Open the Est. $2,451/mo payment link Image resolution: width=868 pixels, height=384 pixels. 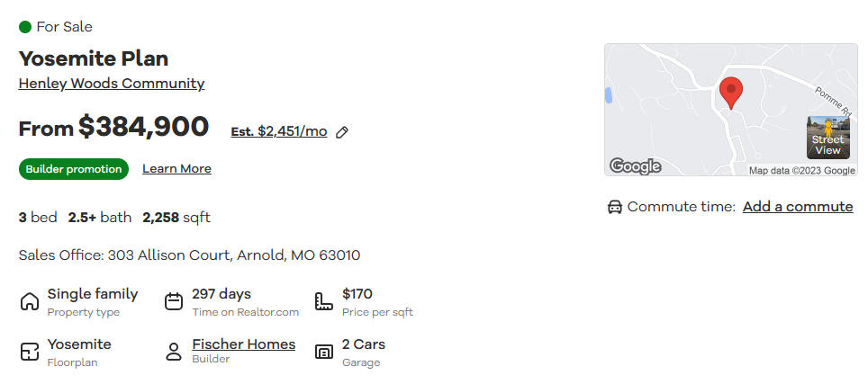279,132
